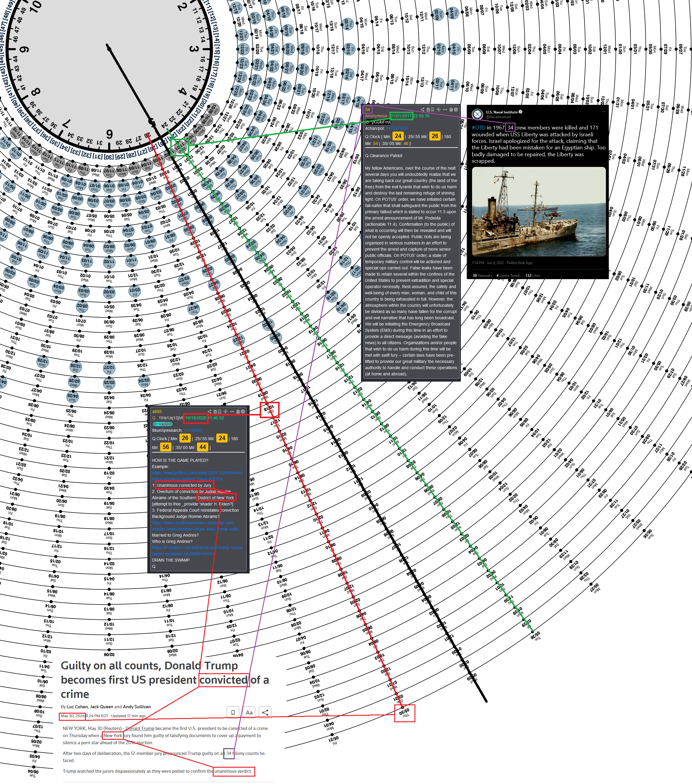Click the yellow 44 badge on post 4893
The height and width of the screenshot is (784, 692).
203,447
